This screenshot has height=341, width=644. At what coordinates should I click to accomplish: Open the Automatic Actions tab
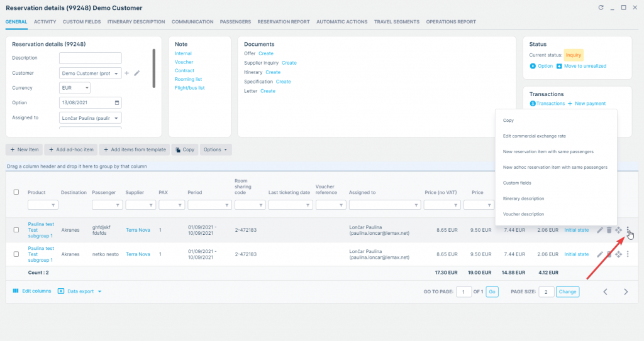(x=341, y=22)
